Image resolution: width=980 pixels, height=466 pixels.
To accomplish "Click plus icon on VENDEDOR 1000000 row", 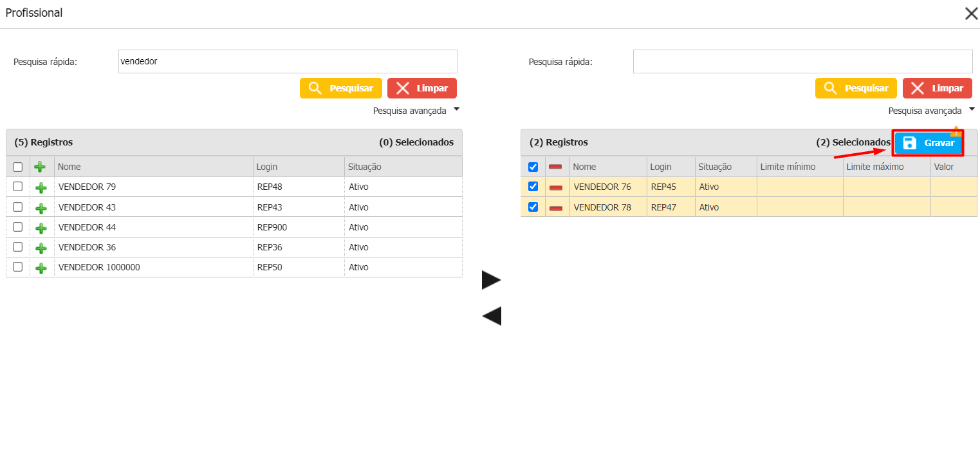I will point(41,268).
